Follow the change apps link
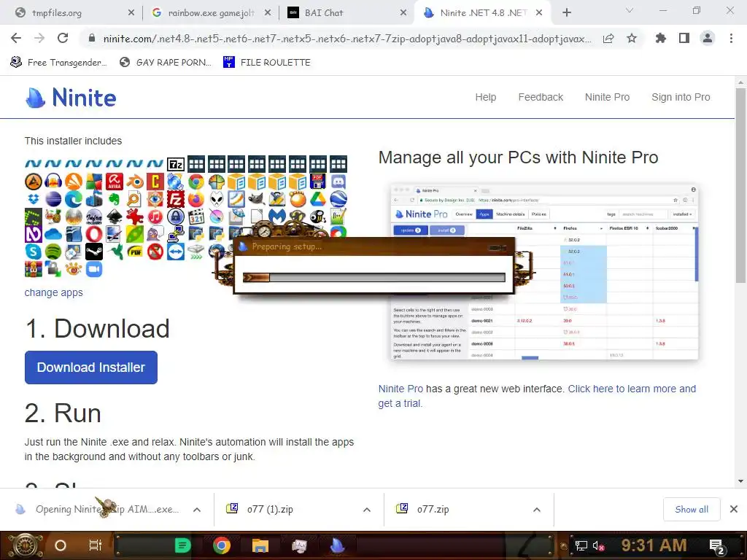The height and width of the screenshot is (560, 747). pyautogui.click(x=53, y=292)
